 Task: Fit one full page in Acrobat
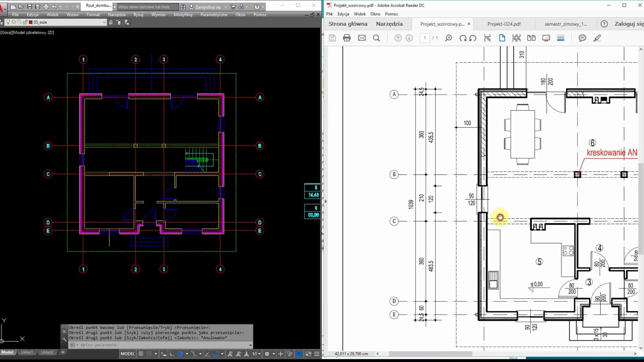502,38
